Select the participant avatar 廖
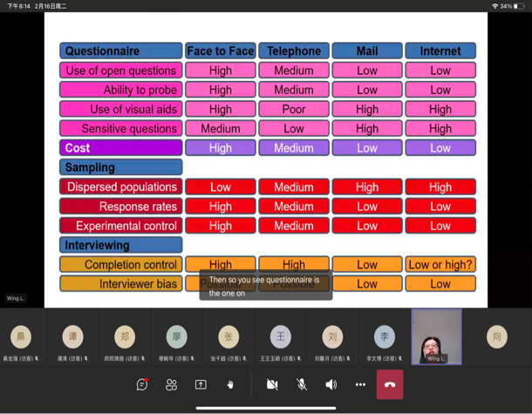The height and width of the screenshot is (414, 532). [176, 336]
